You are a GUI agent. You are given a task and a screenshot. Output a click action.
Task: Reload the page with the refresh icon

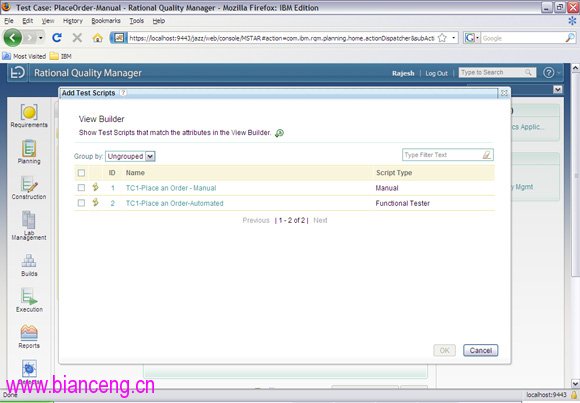pyautogui.click(x=57, y=37)
